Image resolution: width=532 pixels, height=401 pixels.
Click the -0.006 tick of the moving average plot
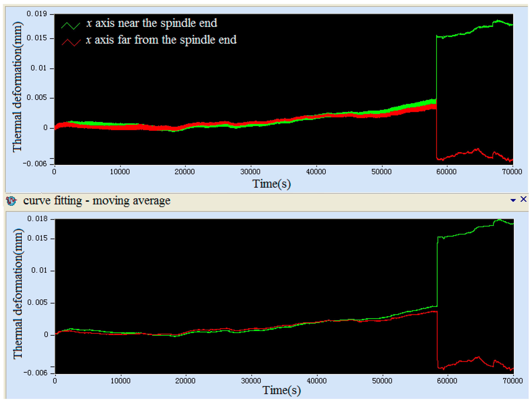pyautogui.click(x=35, y=373)
